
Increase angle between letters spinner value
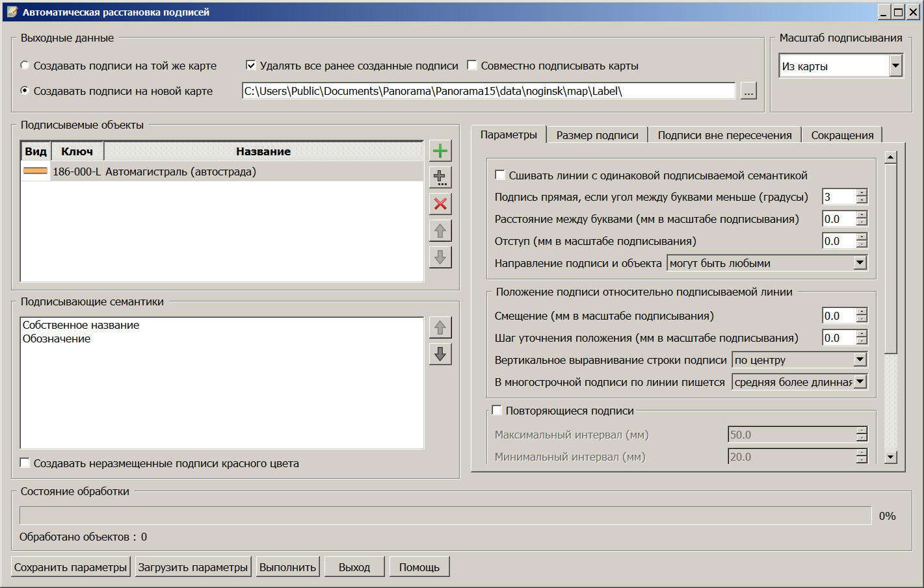point(862,193)
